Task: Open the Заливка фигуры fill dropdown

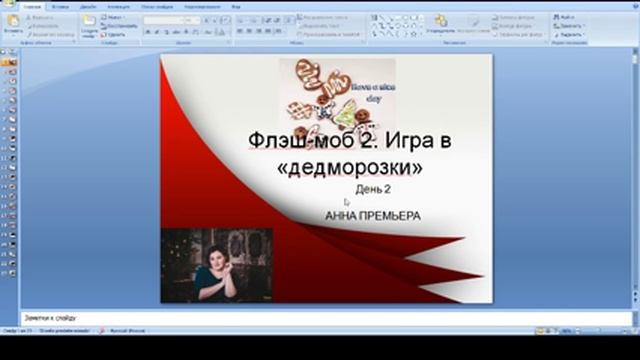Action: 513,18
